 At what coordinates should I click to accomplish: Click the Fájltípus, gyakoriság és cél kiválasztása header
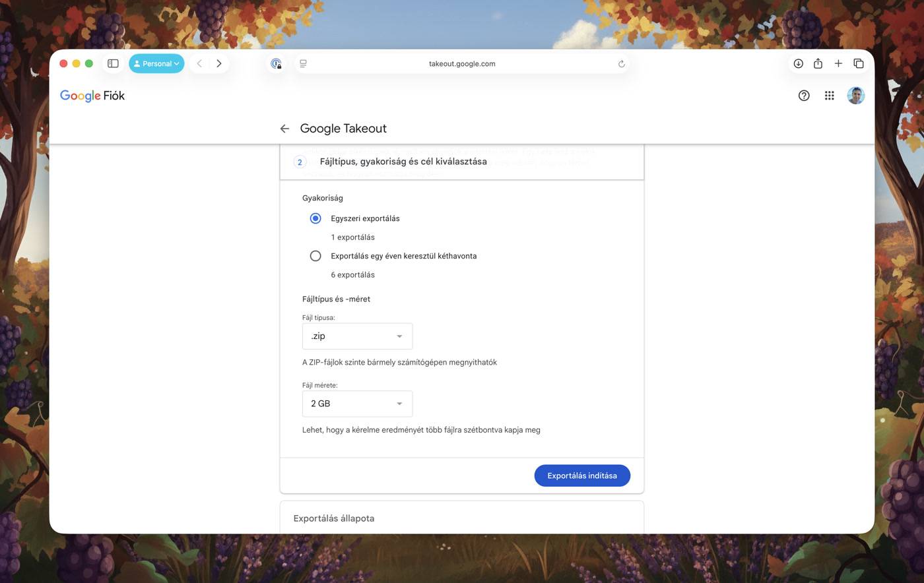(x=403, y=162)
